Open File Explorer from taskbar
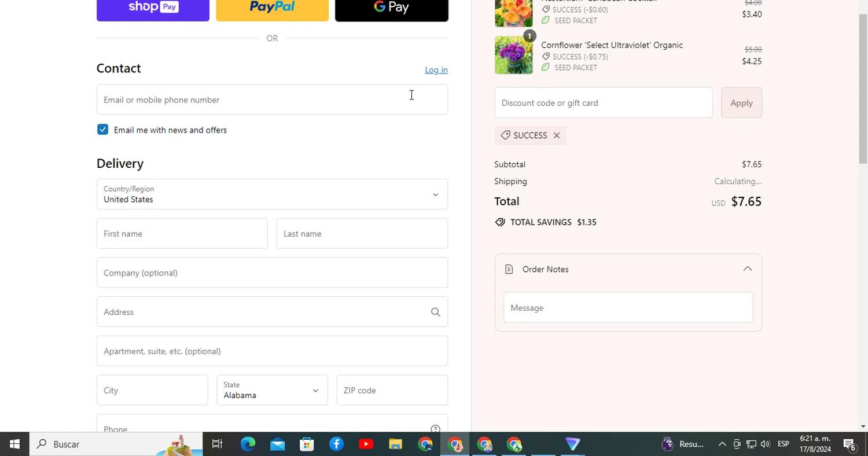This screenshot has width=868, height=456. click(x=395, y=444)
